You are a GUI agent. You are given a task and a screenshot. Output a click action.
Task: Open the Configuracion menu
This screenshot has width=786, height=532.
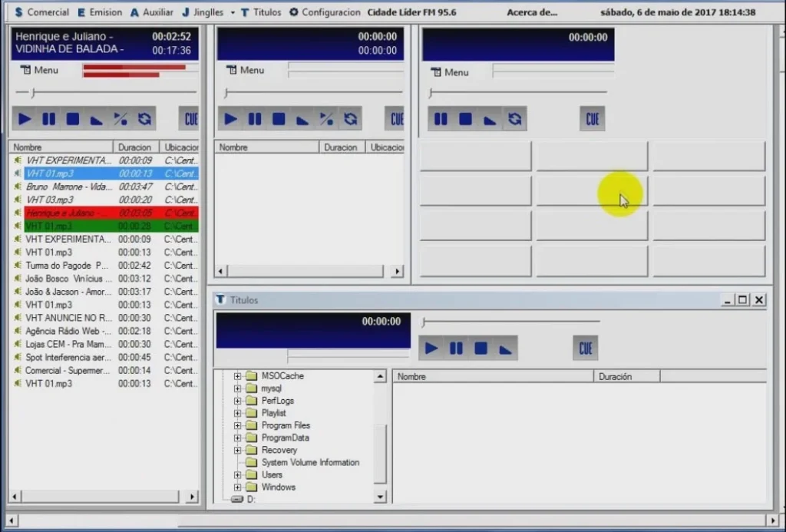pyautogui.click(x=325, y=12)
